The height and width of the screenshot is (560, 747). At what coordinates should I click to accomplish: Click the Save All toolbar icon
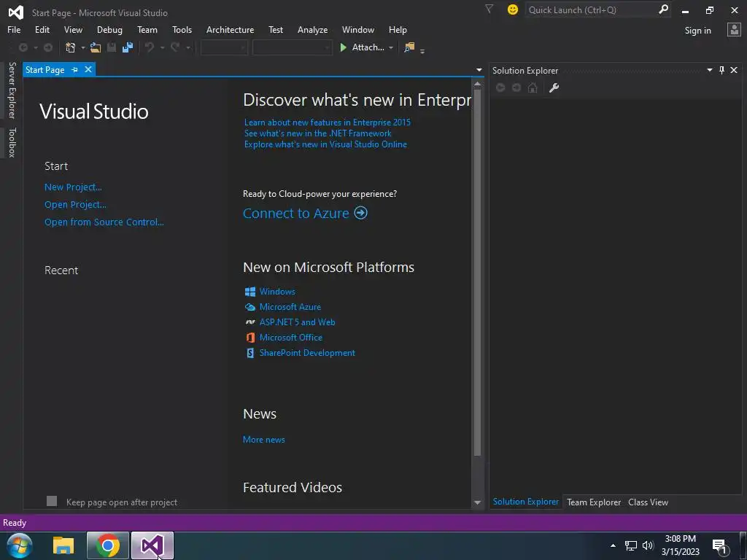coord(127,47)
